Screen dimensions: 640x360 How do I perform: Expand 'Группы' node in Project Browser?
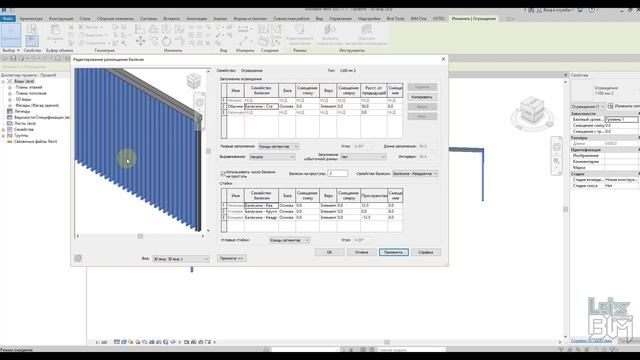(x=4, y=135)
